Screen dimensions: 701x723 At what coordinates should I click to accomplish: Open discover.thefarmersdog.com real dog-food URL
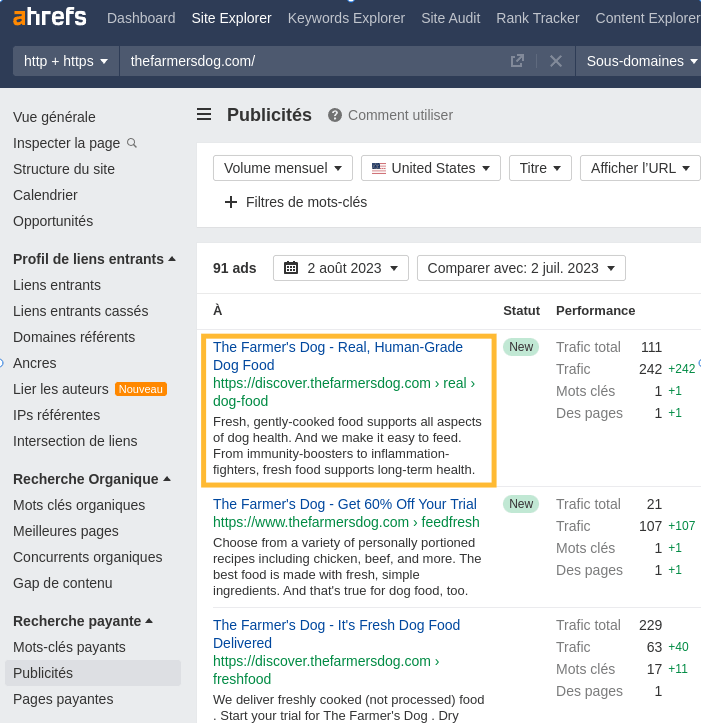[344, 392]
